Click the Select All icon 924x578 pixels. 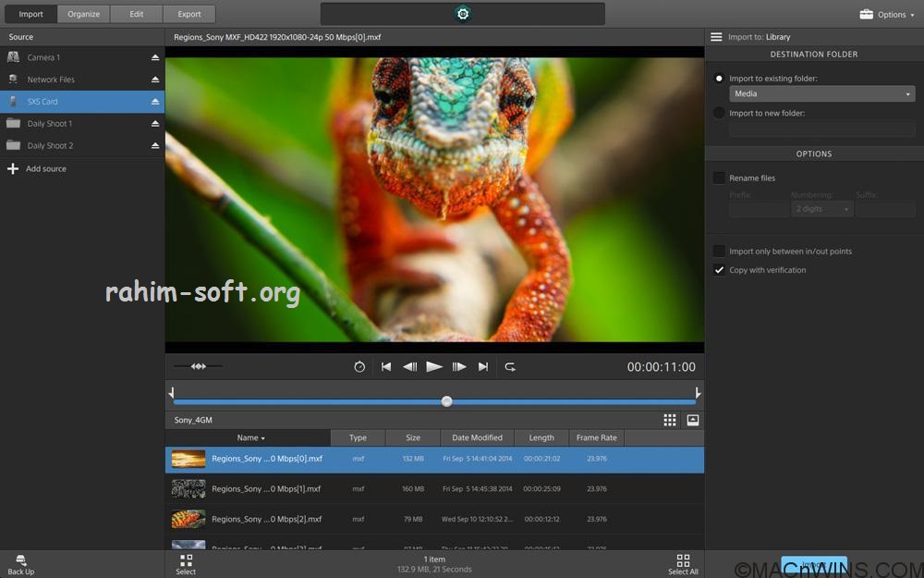683,561
